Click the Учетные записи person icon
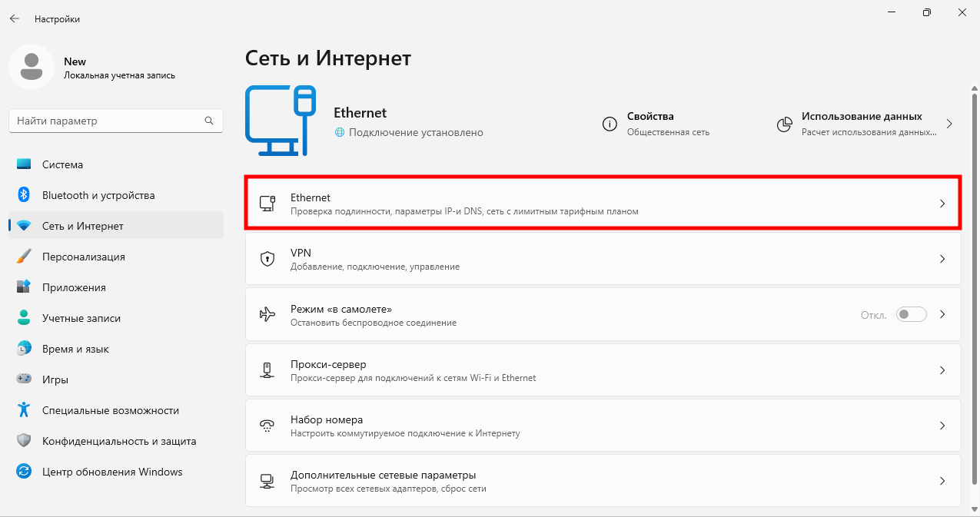Image resolution: width=980 pixels, height=517 pixels. (24, 318)
